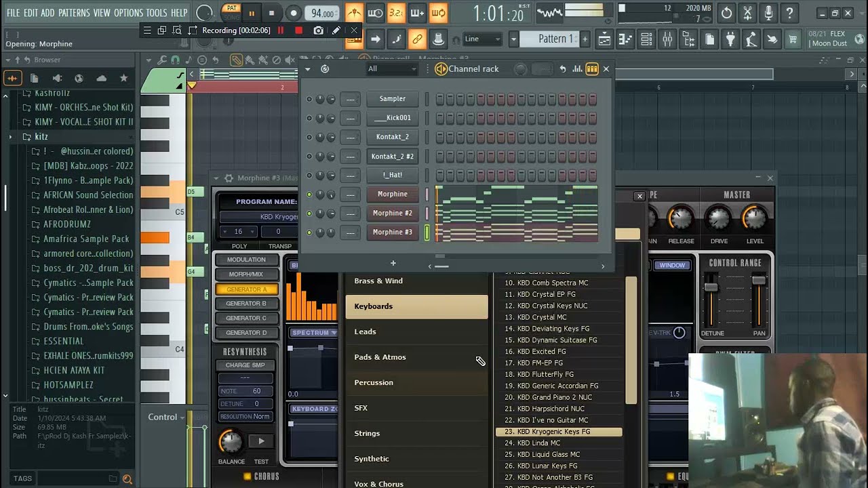
Task: Click the browser cloud icon
Action: tap(101, 79)
